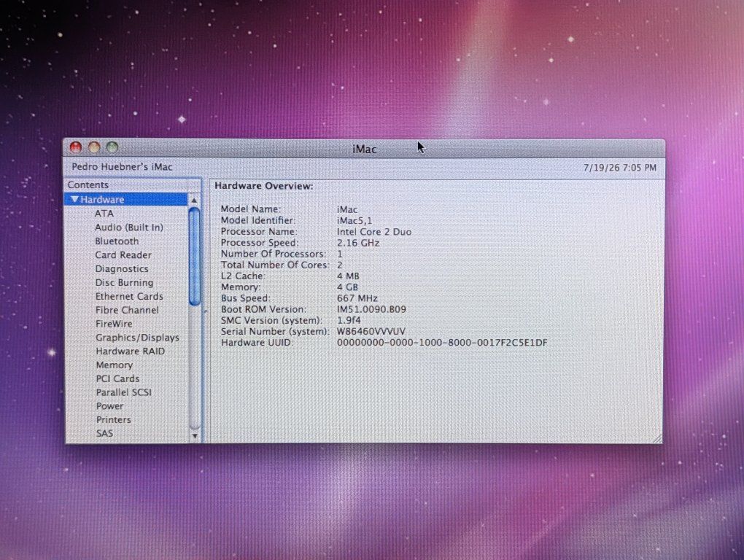Viewport: 744px width, 560px height.
Task: Click the 667 MHz bus speed value
Action: [x=357, y=298]
